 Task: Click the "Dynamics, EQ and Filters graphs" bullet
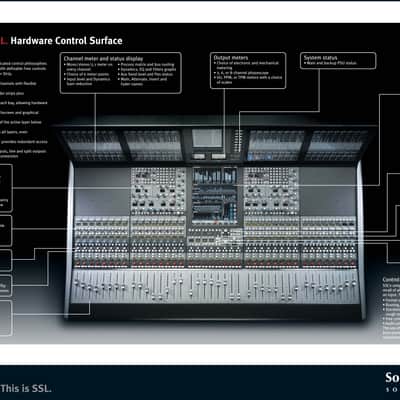coord(147,69)
